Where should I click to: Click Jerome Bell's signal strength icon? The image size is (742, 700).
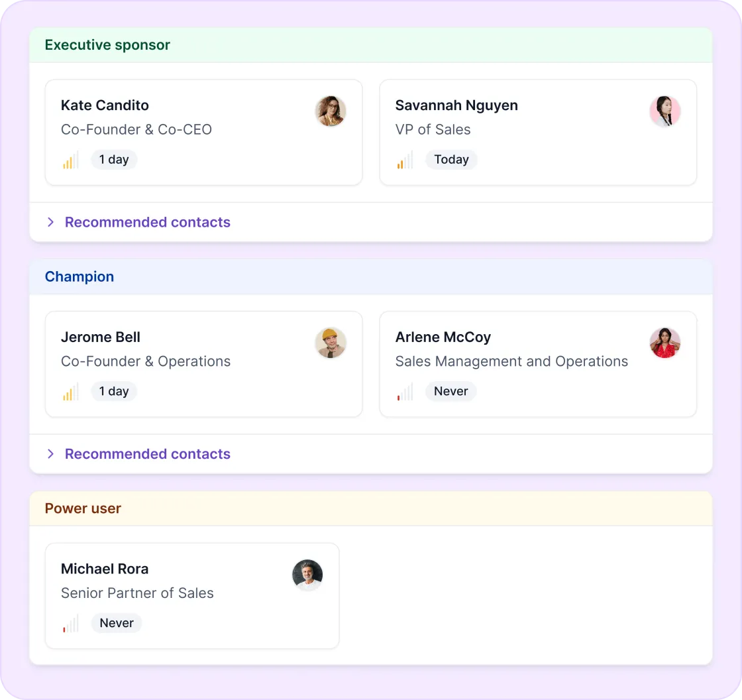coord(71,392)
